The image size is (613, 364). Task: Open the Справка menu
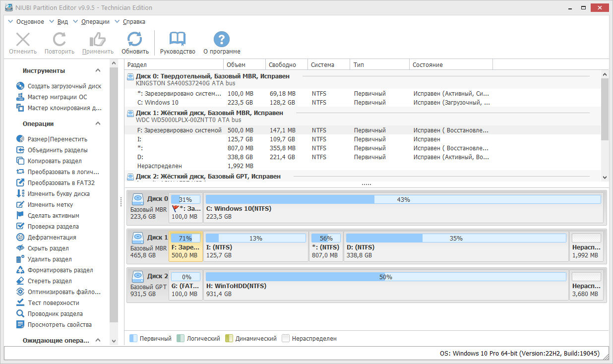134,22
